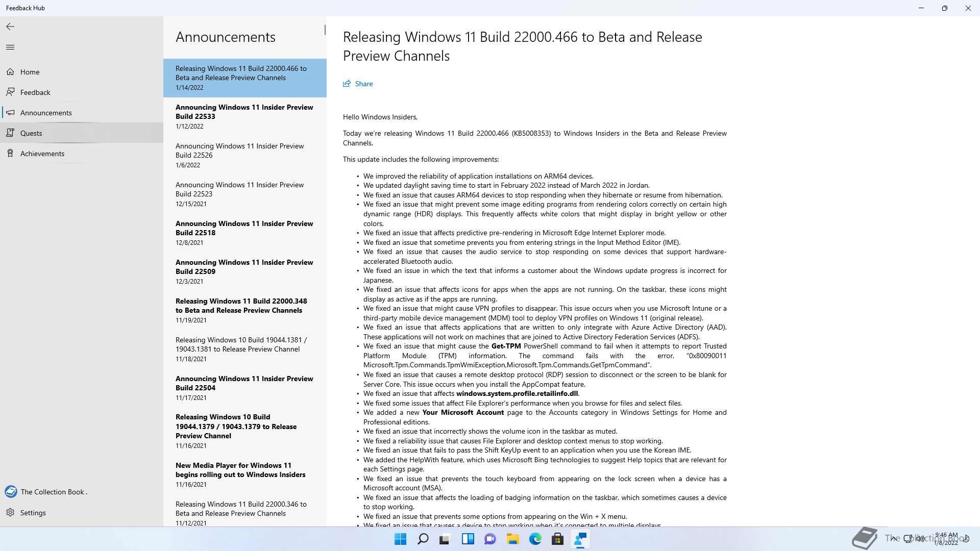This screenshot has width=980, height=551.
Task: Open File Explorer from the taskbar
Action: click(512, 539)
